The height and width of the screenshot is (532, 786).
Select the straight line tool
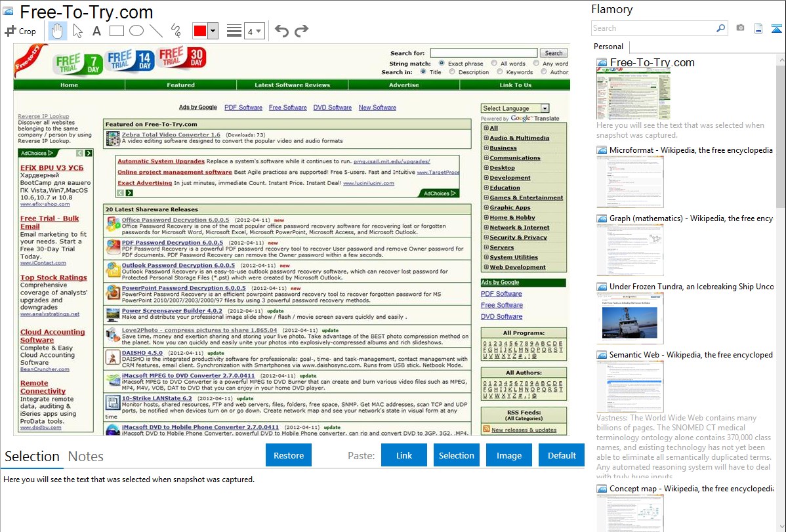[x=156, y=31]
